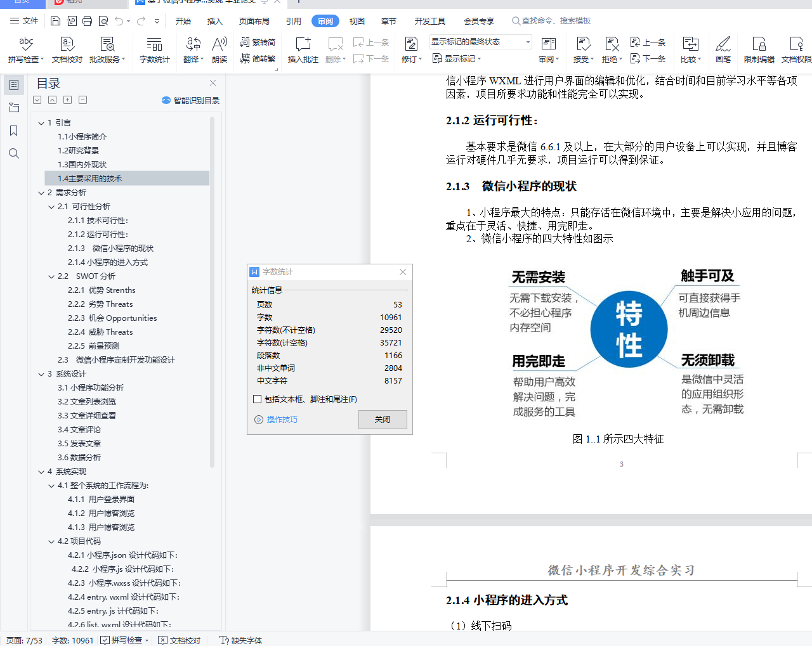Open print preview from quick access toolbar

(103, 21)
